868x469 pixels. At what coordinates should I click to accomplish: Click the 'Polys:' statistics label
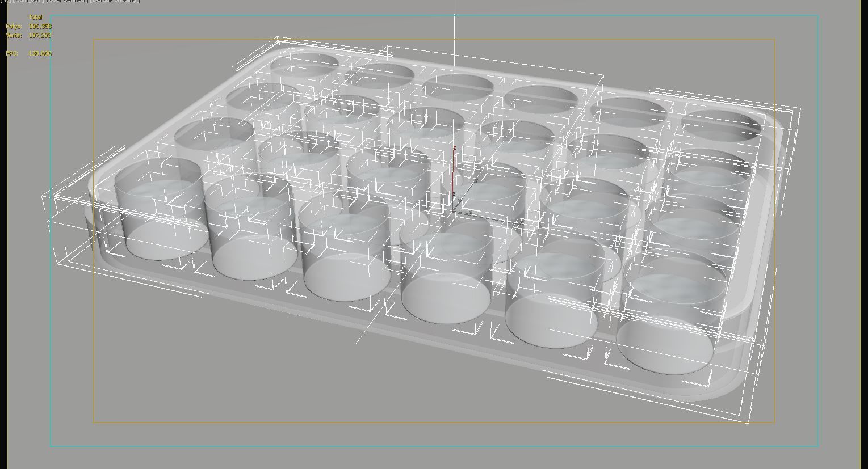(14, 26)
